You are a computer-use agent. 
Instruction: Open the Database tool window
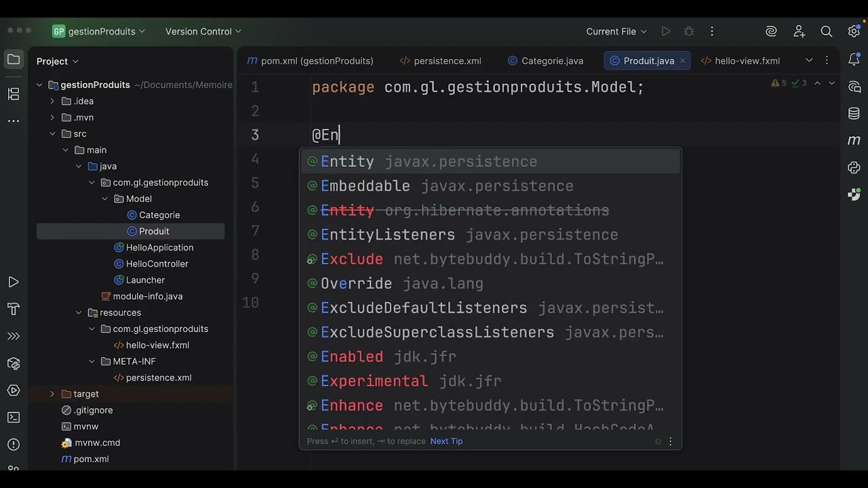point(854,113)
